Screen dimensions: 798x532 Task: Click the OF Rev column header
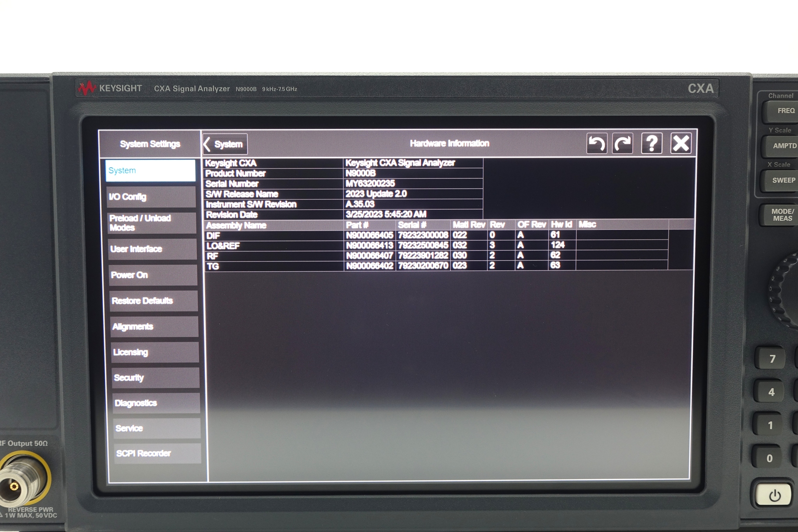point(531,224)
